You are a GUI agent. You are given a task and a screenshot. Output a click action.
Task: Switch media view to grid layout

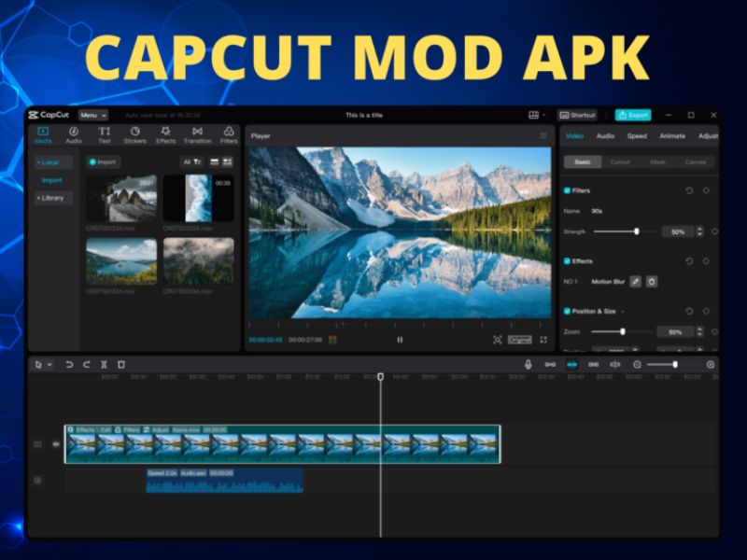pos(227,161)
